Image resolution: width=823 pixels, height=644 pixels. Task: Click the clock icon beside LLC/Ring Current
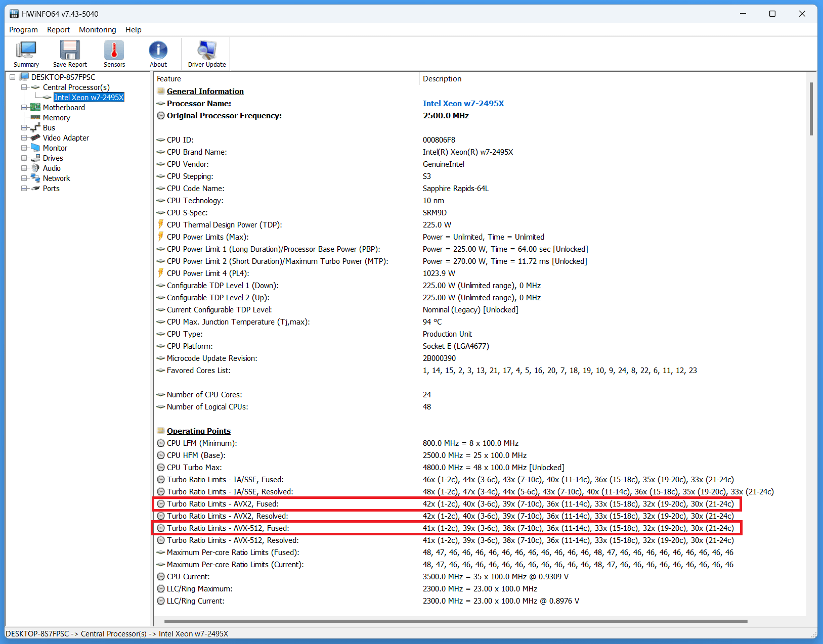(161, 601)
